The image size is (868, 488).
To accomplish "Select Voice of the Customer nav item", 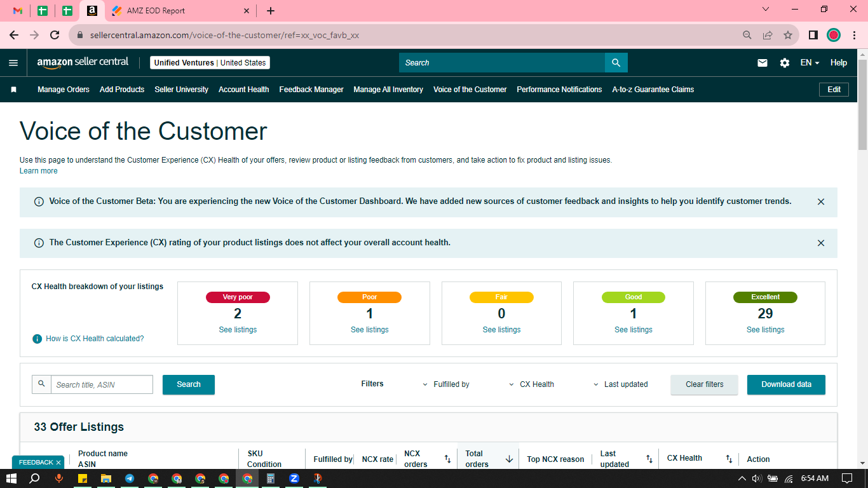I will pyautogui.click(x=470, y=90).
